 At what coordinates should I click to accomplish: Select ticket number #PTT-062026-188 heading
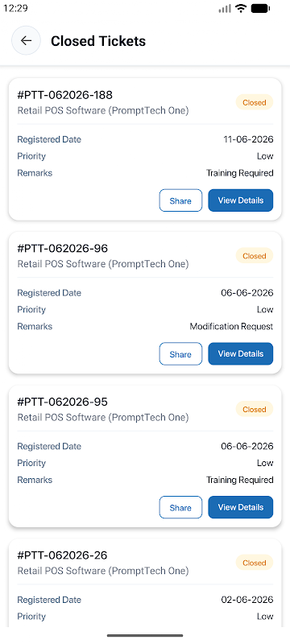pyautogui.click(x=65, y=95)
